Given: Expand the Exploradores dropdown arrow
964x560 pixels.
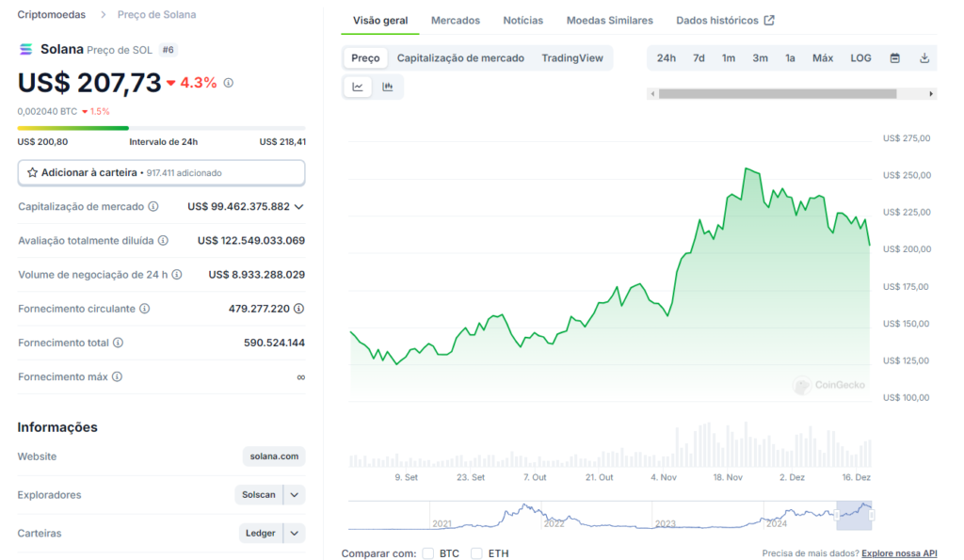Looking at the screenshot, I should [x=295, y=495].
